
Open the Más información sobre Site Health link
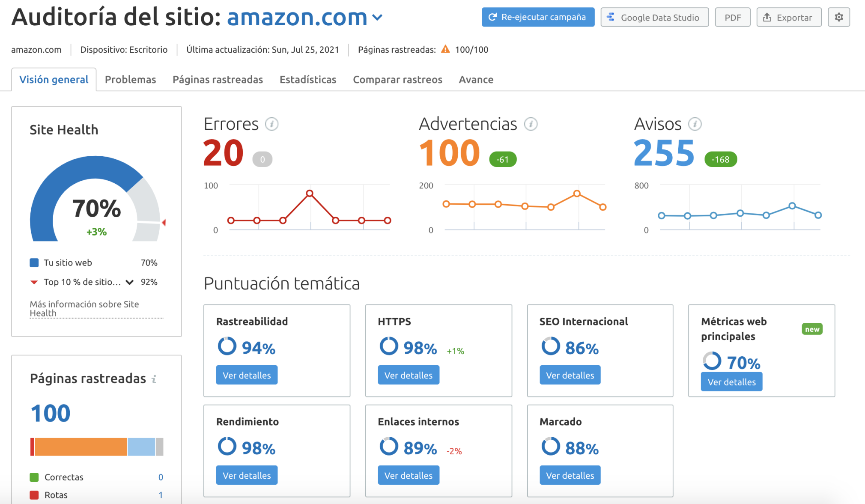[x=84, y=308]
